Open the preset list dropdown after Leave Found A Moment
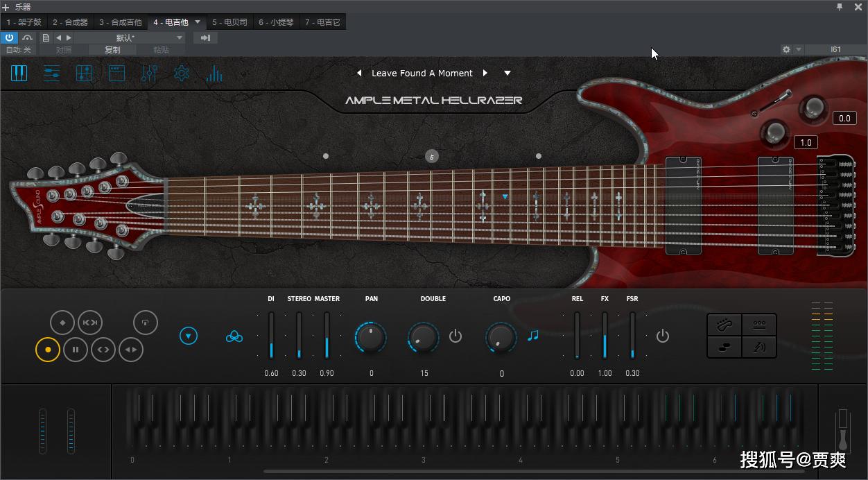The width and height of the screenshot is (868, 480). pos(507,73)
